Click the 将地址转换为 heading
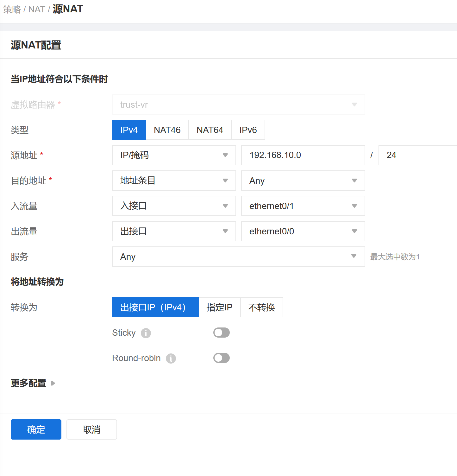Screen dimensions: 457x476 point(37,282)
